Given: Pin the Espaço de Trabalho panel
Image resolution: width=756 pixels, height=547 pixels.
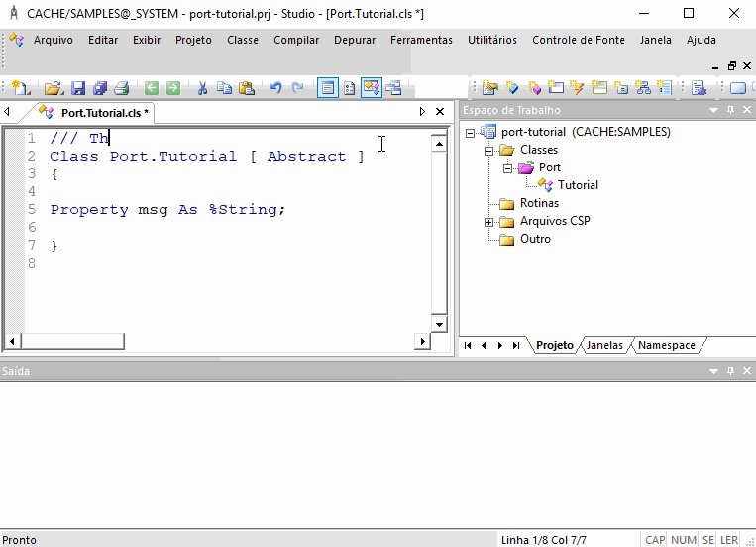Looking at the screenshot, I should tap(731, 110).
